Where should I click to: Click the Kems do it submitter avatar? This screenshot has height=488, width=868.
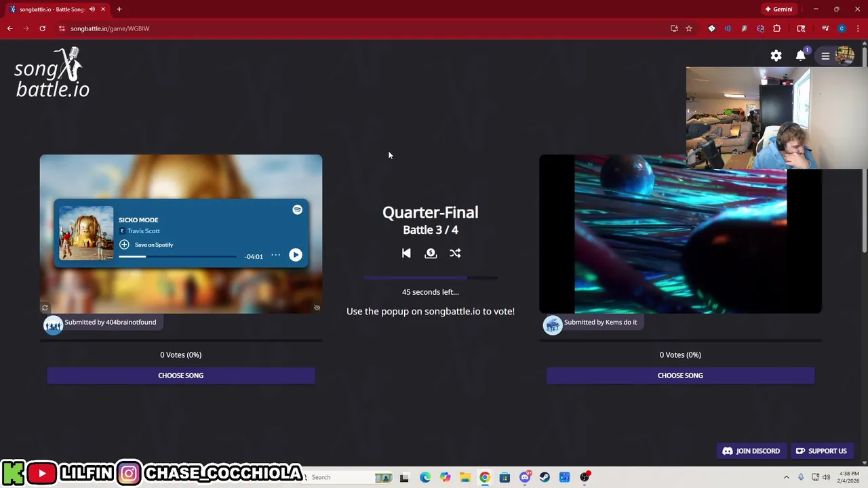[553, 325]
